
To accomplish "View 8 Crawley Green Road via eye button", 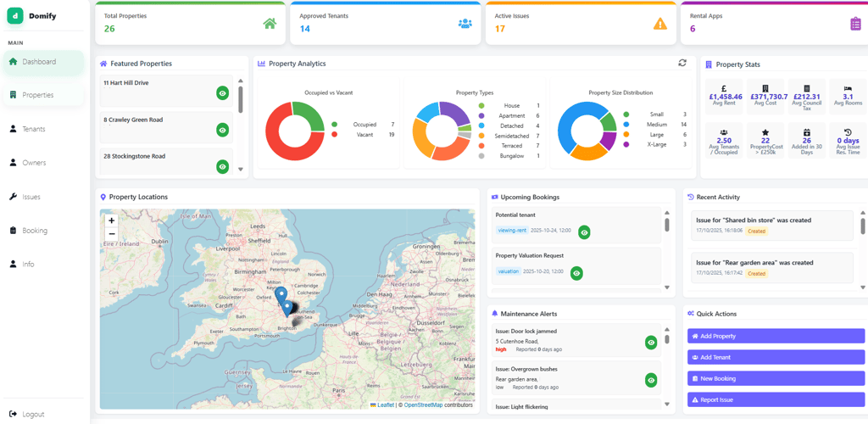I will [223, 130].
